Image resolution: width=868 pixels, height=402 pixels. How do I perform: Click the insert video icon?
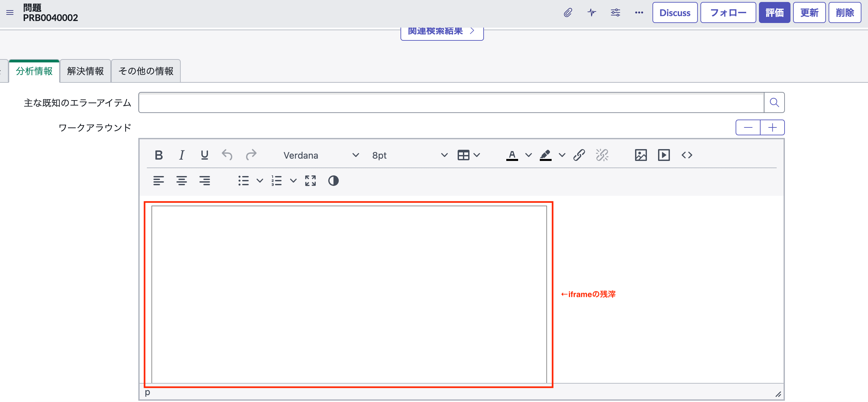pos(663,155)
